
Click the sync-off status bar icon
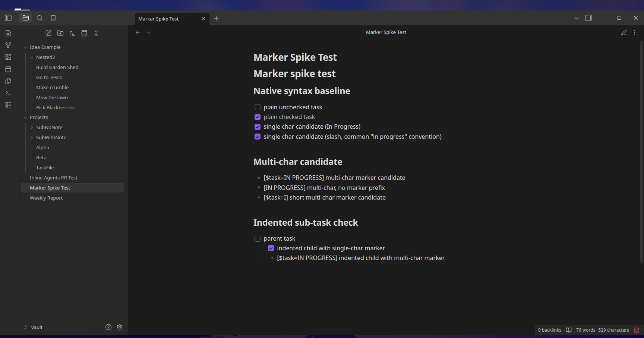click(x=637, y=330)
